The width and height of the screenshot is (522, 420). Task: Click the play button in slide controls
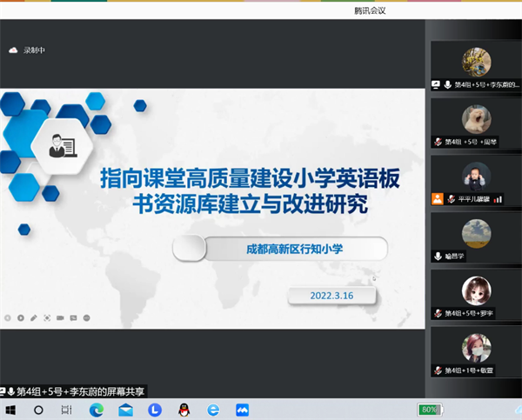[20, 318]
